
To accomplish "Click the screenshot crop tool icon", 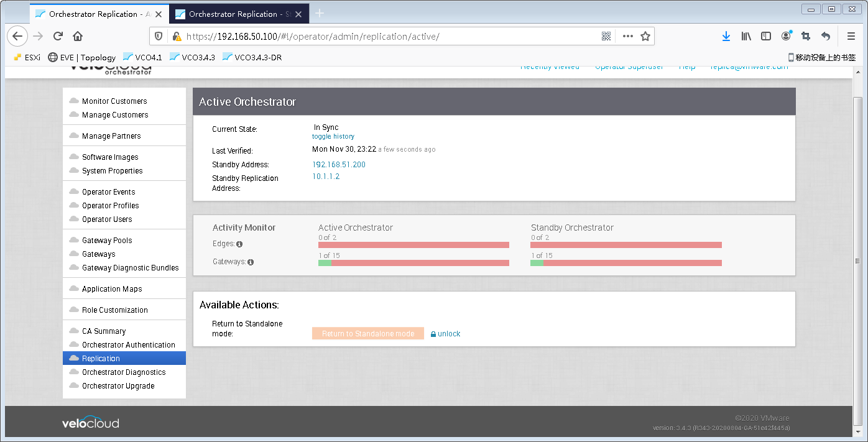I will pos(806,36).
